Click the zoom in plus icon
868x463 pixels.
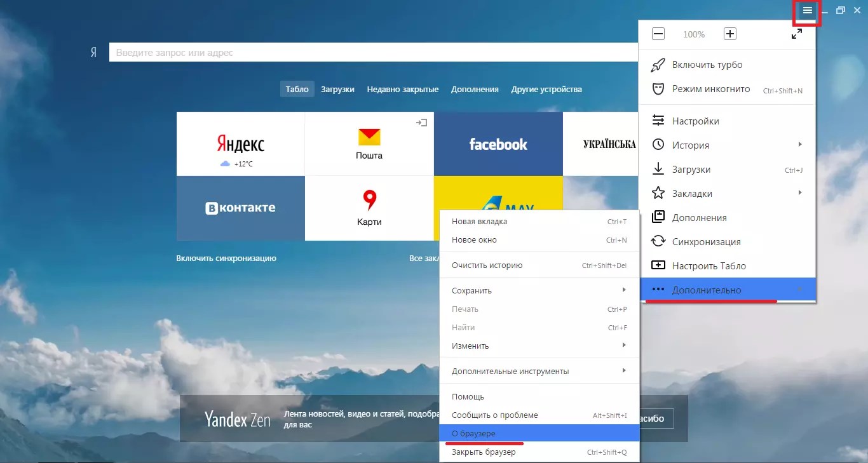point(730,34)
